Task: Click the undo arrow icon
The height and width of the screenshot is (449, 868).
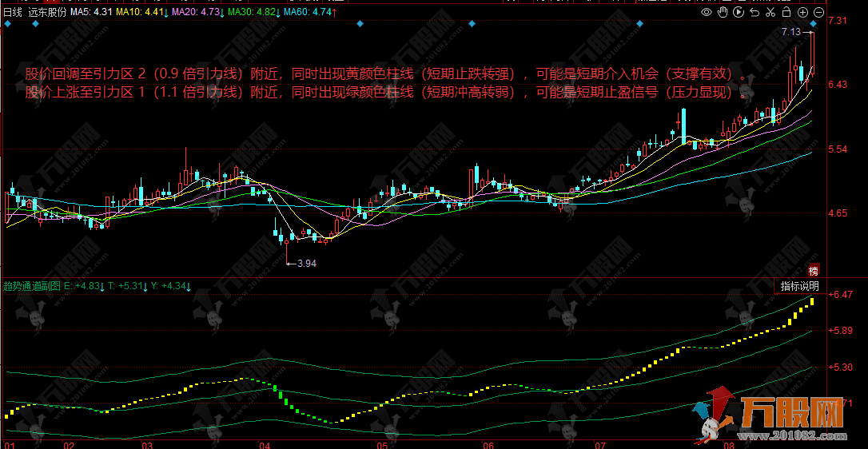Action: click(x=755, y=12)
